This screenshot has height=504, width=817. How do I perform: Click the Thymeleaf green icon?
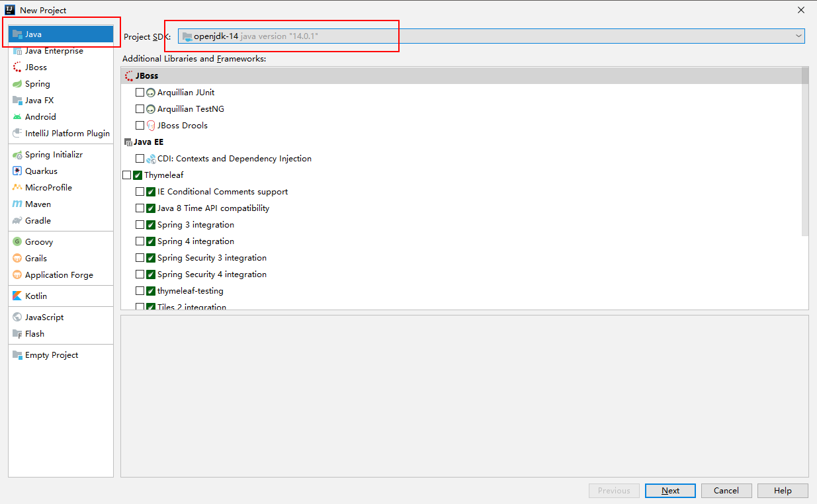click(x=138, y=175)
